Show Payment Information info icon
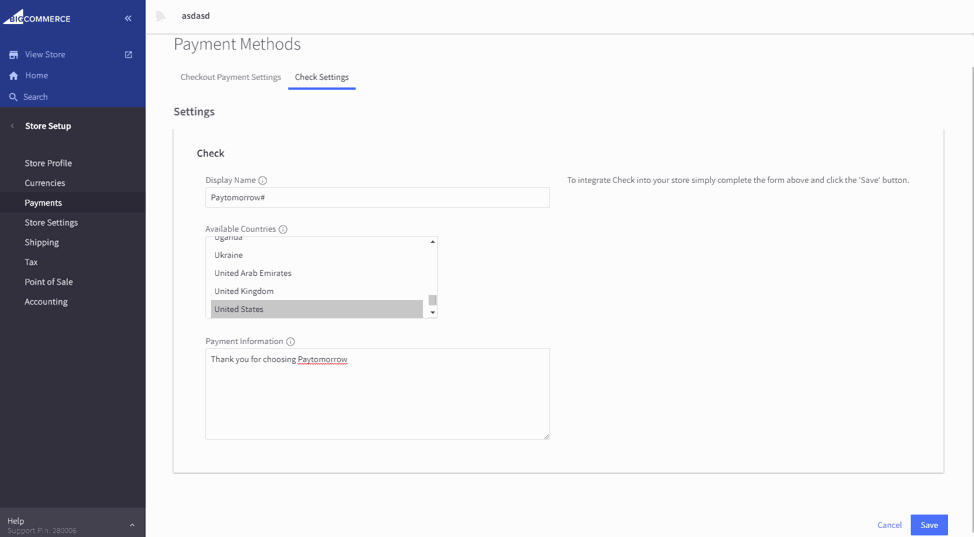Screen dimensions: 974x537 [291, 341]
